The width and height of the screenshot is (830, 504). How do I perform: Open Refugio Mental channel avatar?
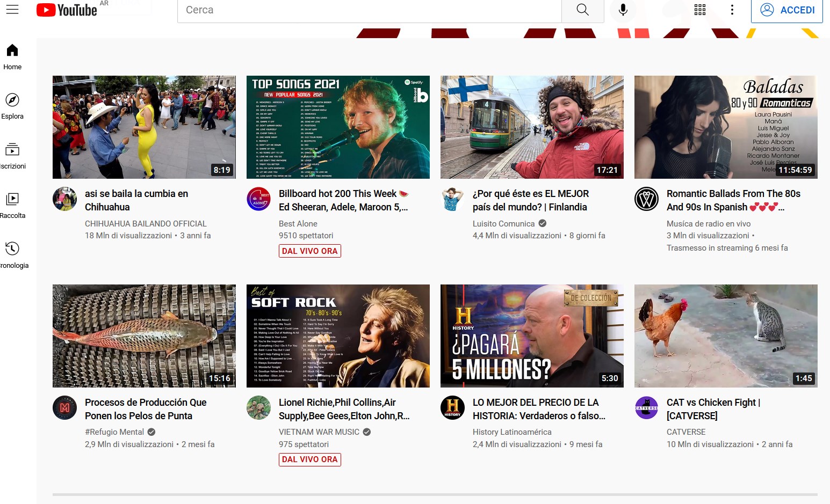(64, 408)
